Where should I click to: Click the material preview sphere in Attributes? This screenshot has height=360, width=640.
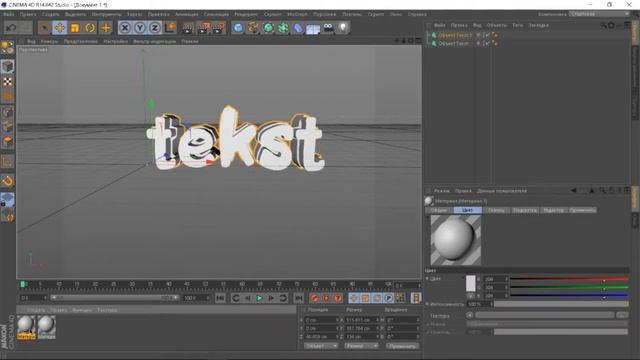pyautogui.click(x=456, y=240)
